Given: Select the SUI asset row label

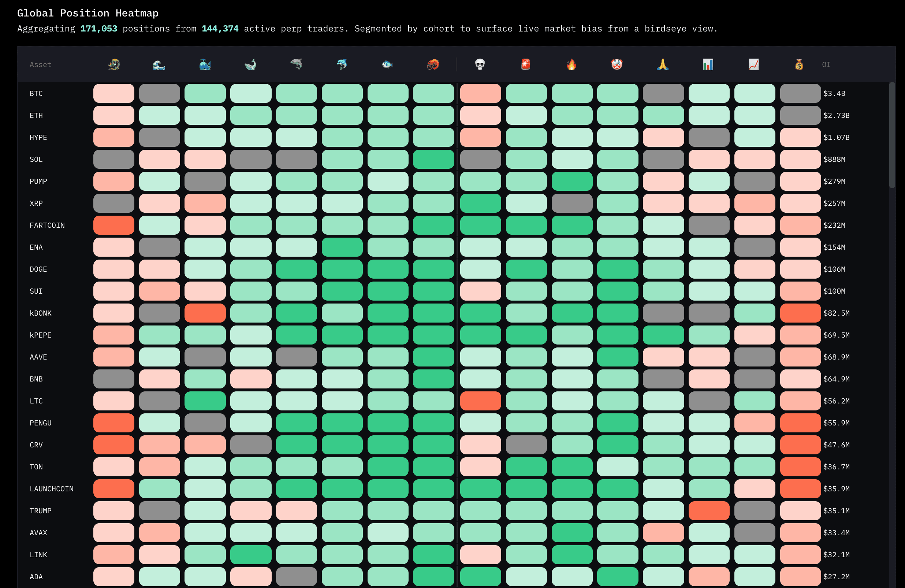Looking at the screenshot, I should pyautogui.click(x=36, y=291).
